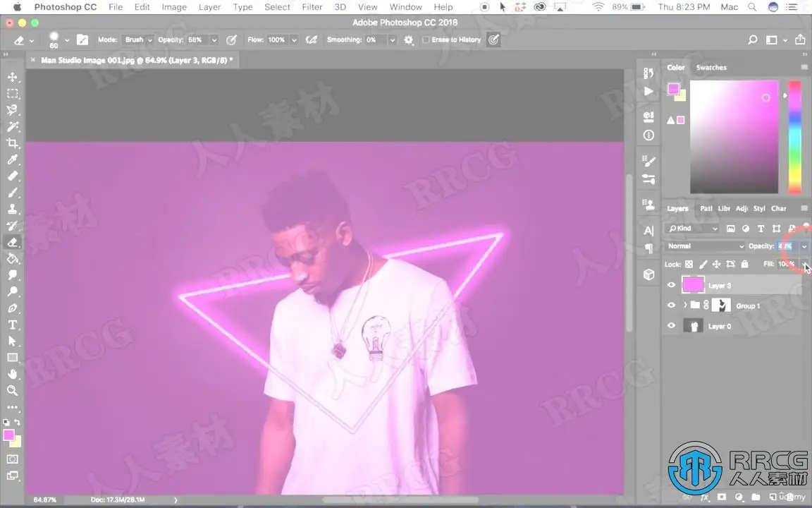
Task: Toggle Lock transparent pixels
Action: pos(689,264)
